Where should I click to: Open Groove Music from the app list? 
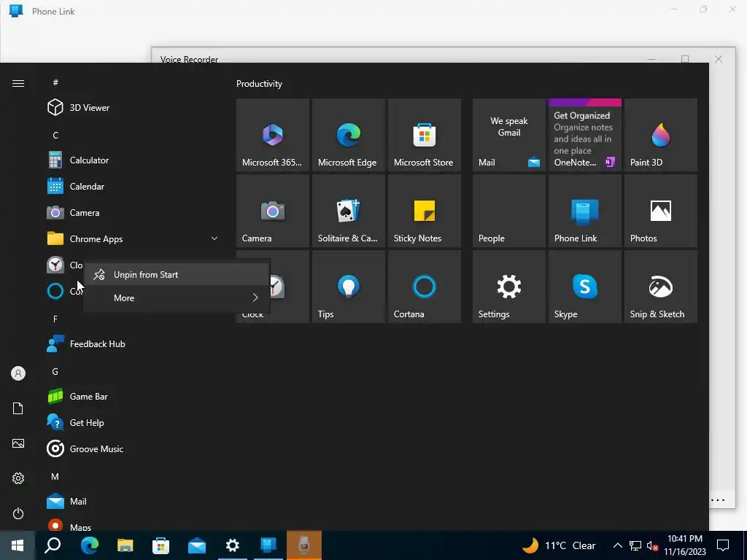133,448
